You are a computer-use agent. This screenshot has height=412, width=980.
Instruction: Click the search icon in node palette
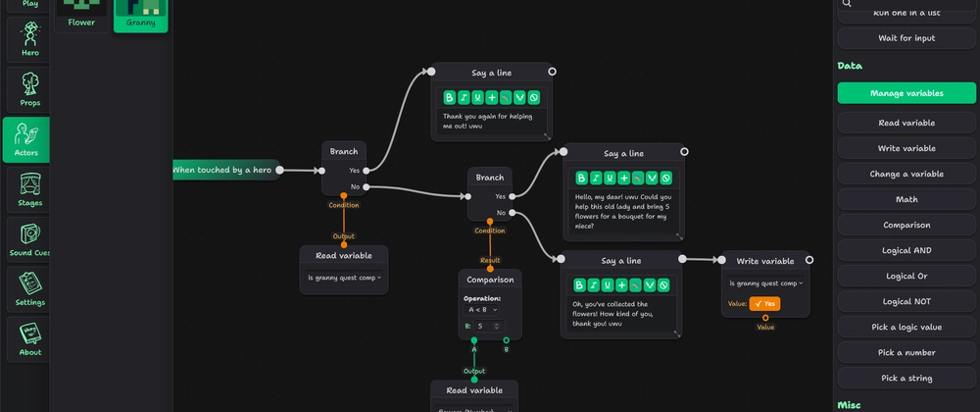pos(847,3)
